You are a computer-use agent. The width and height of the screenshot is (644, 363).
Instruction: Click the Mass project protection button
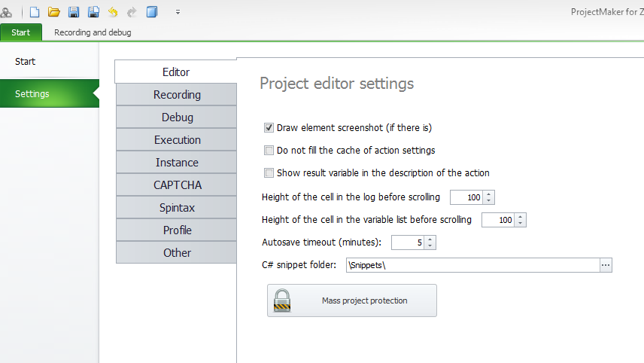pyautogui.click(x=352, y=300)
